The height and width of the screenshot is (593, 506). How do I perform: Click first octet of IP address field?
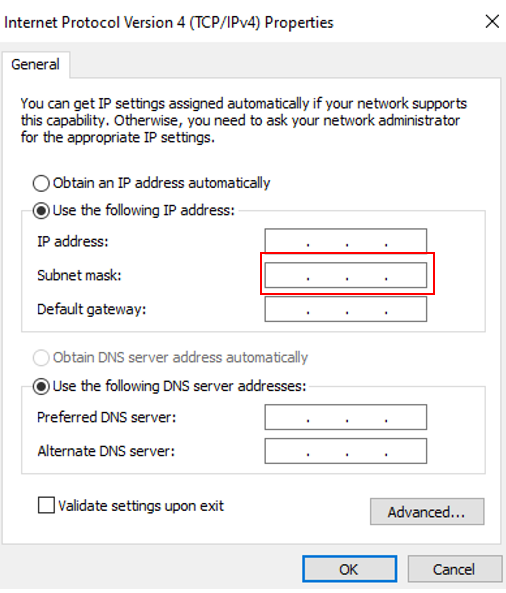(x=286, y=241)
